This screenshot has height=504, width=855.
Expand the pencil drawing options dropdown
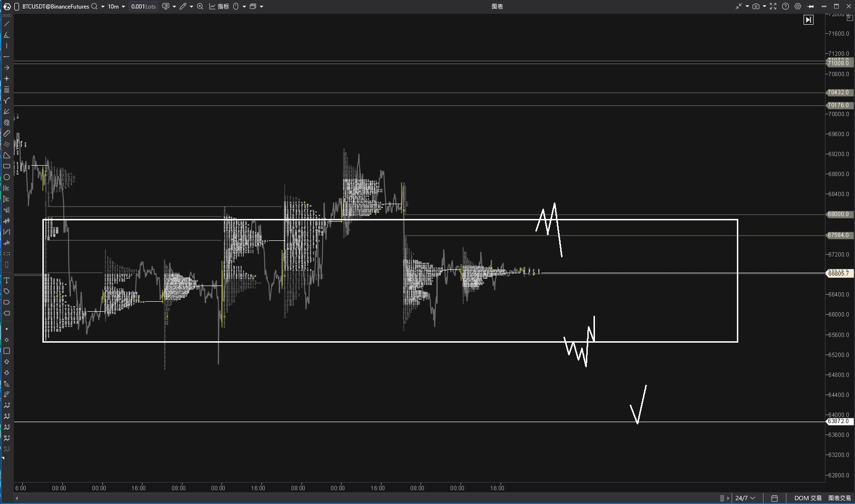click(x=191, y=7)
